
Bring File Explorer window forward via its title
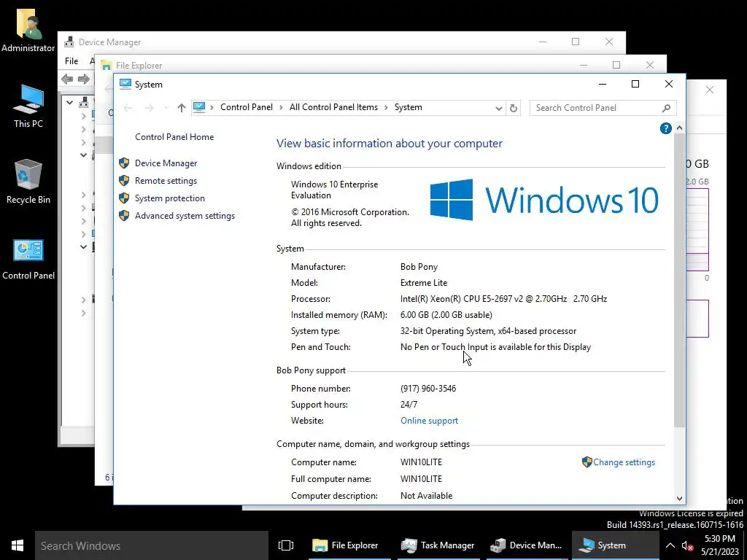point(139,66)
